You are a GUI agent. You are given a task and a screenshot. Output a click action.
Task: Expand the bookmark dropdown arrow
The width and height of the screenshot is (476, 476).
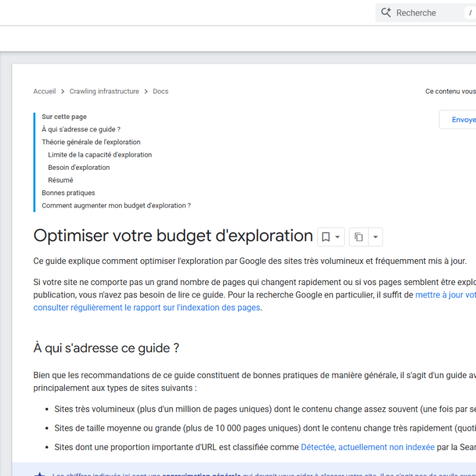coord(338,237)
